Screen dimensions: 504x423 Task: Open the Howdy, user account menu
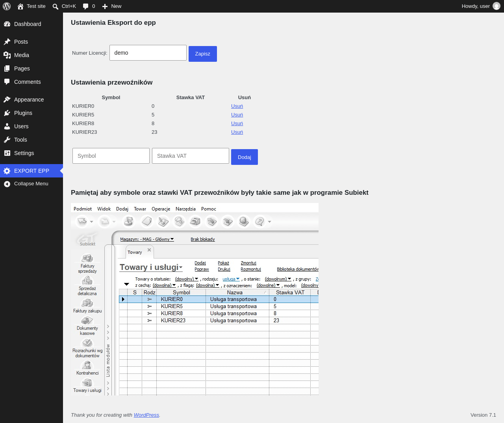pos(481,6)
